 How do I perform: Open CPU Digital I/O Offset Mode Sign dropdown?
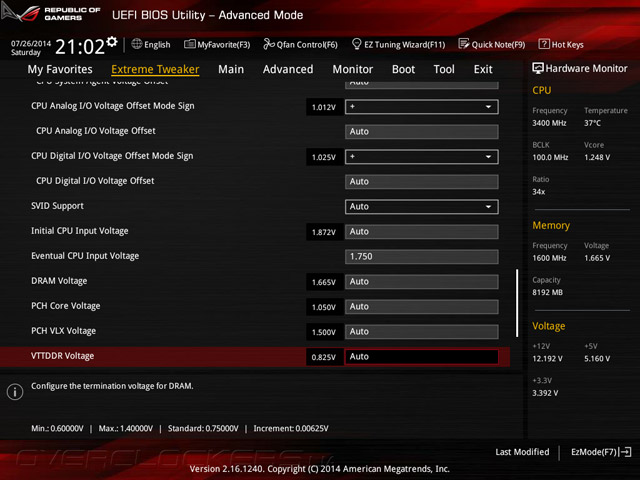[421, 157]
